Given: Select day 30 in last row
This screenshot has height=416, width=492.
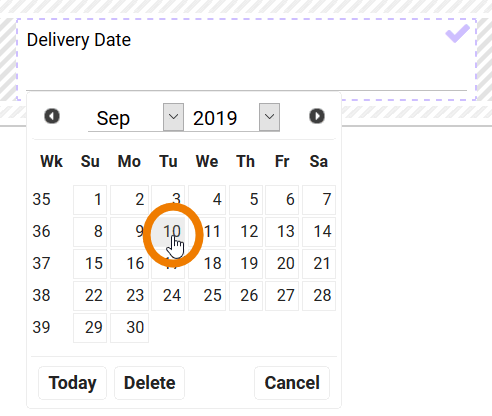Looking at the screenshot, I should (x=129, y=328).
